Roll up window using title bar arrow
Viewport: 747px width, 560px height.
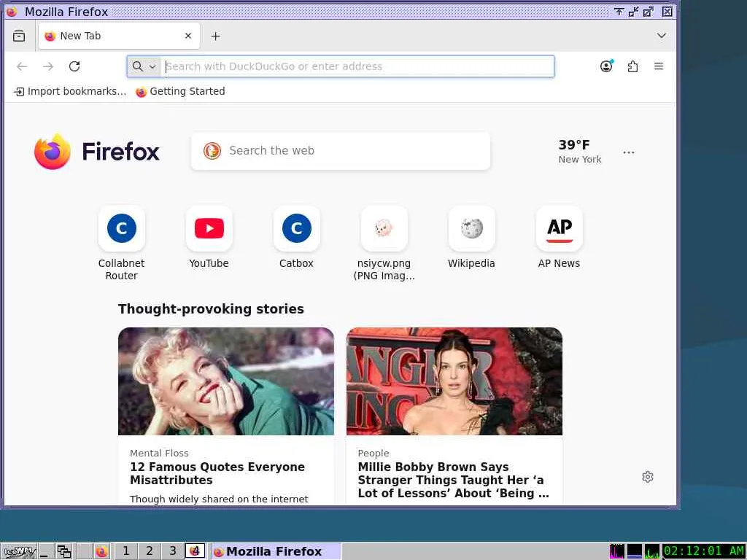coord(619,12)
